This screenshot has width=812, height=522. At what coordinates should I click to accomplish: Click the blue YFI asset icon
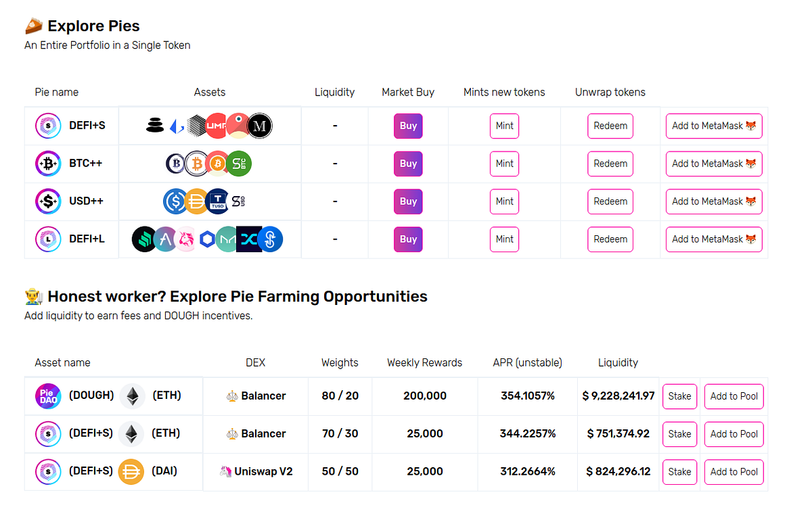coord(270,239)
